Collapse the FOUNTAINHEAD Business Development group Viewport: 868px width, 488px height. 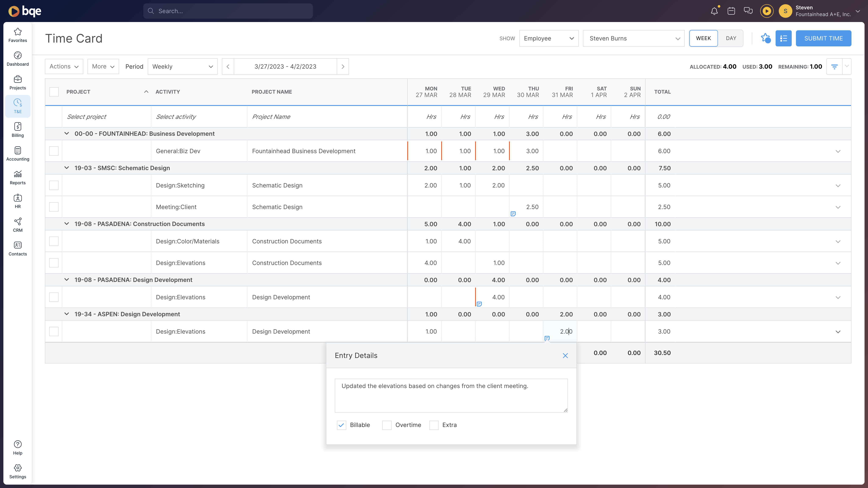pyautogui.click(x=66, y=133)
